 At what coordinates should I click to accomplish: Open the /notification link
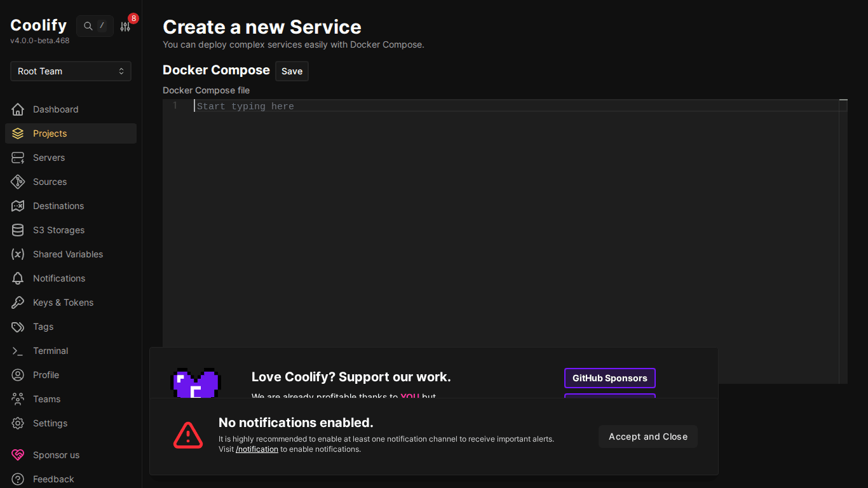tap(257, 449)
